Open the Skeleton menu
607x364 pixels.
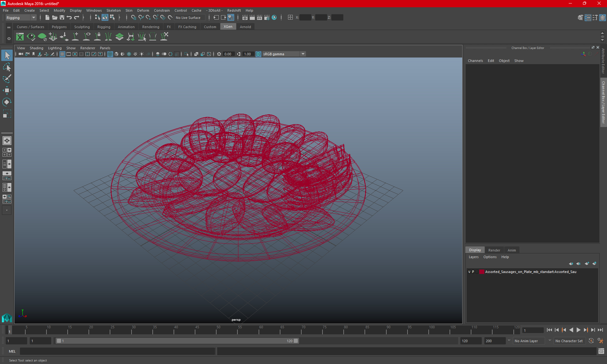pyautogui.click(x=113, y=10)
